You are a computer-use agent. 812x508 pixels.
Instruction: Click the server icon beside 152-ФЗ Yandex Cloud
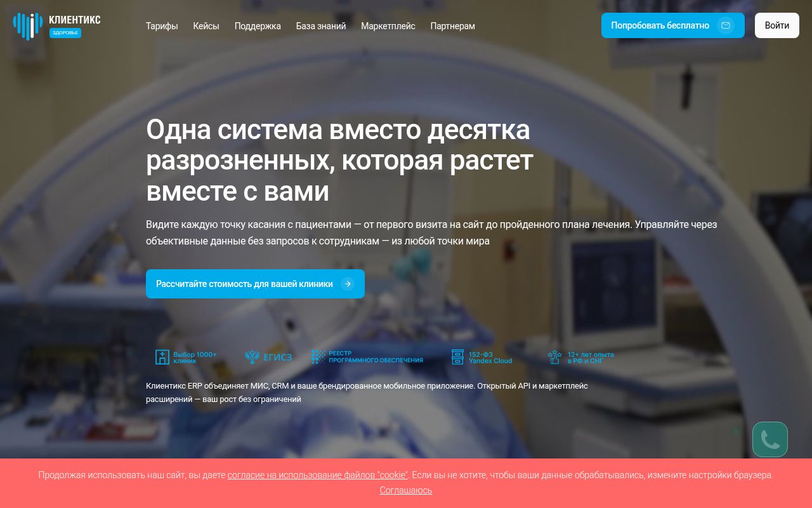[x=457, y=357]
